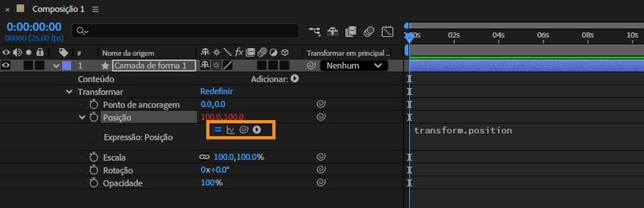Enable motion blur for the composition

point(369,31)
